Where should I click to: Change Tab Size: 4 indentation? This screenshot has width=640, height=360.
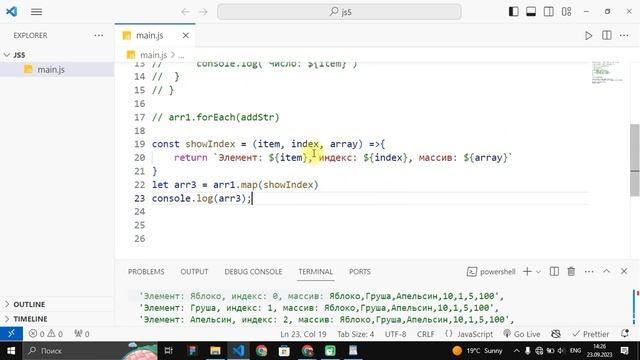pyautogui.click(x=356, y=334)
